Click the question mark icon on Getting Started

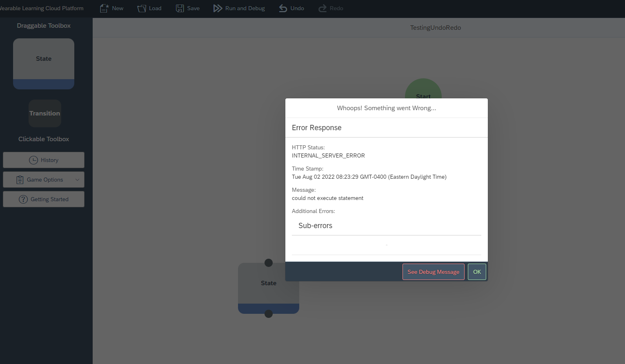coord(23,199)
